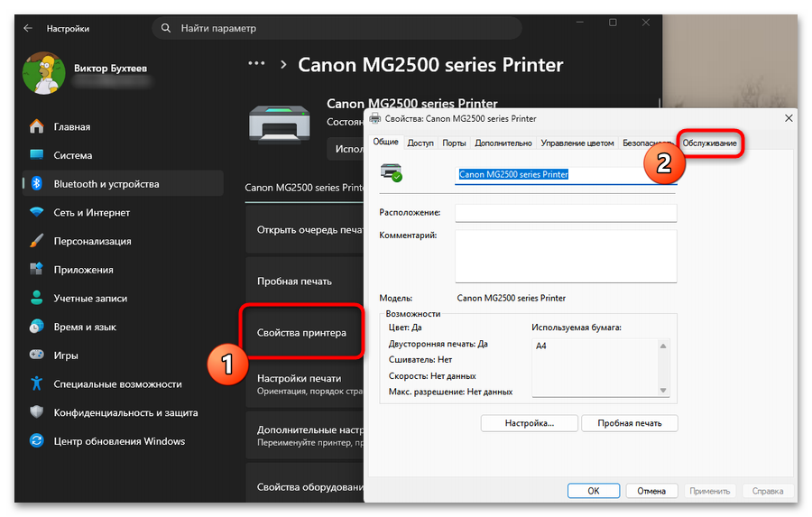
Task: Click the OK button
Action: point(594,491)
